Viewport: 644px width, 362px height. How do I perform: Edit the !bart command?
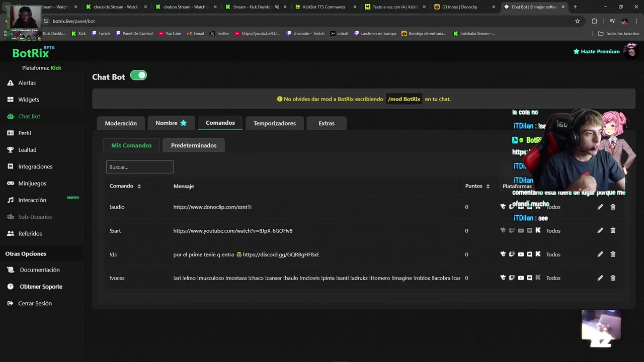600,230
